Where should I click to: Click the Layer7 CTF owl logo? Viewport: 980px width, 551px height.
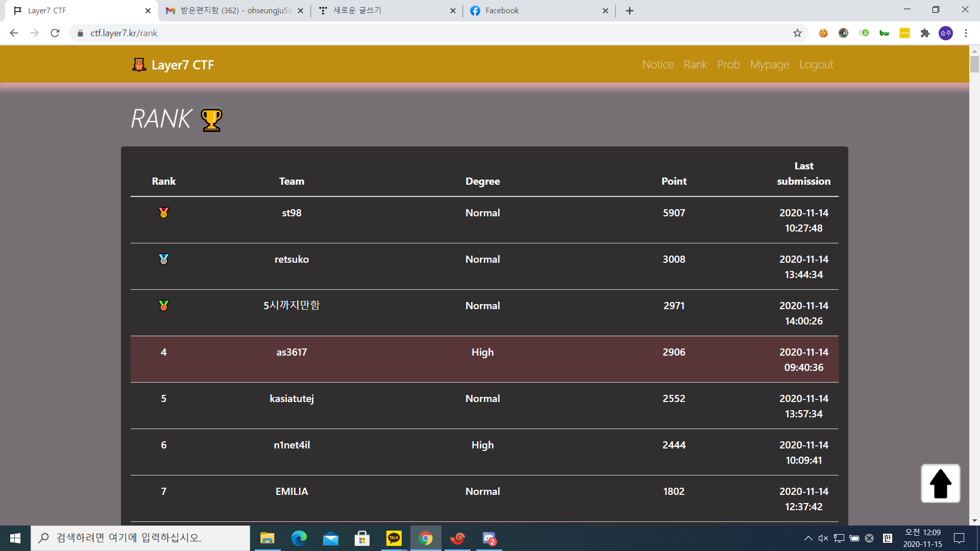[x=139, y=65]
